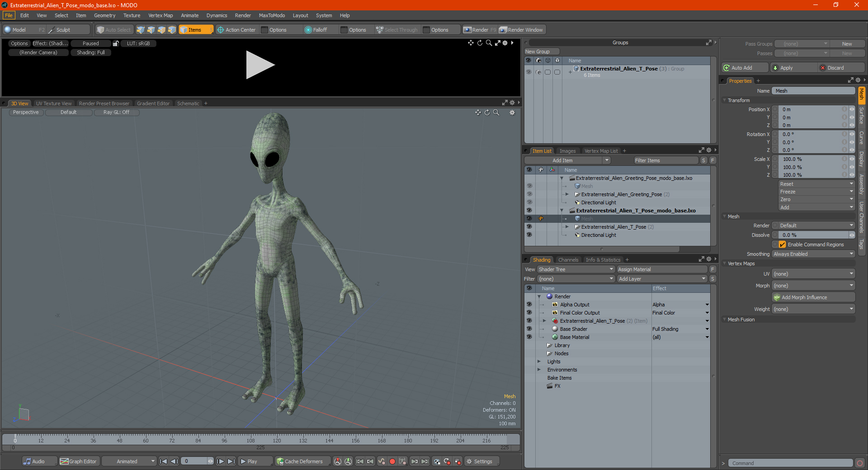
Task: Hide Extraterrestrial_Alien_T_Pose_modo_base.lxo scene in Item List
Action: coord(529,211)
